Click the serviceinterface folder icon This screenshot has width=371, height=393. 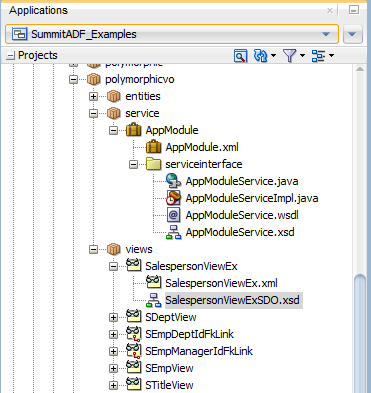click(x=154, y=164)
